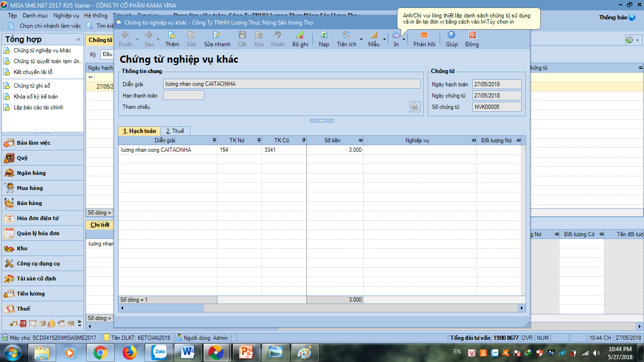The width and height of the screenshot is (644, 362).
Task: Expand the Trước dropdown arrow
Action: 137,39
